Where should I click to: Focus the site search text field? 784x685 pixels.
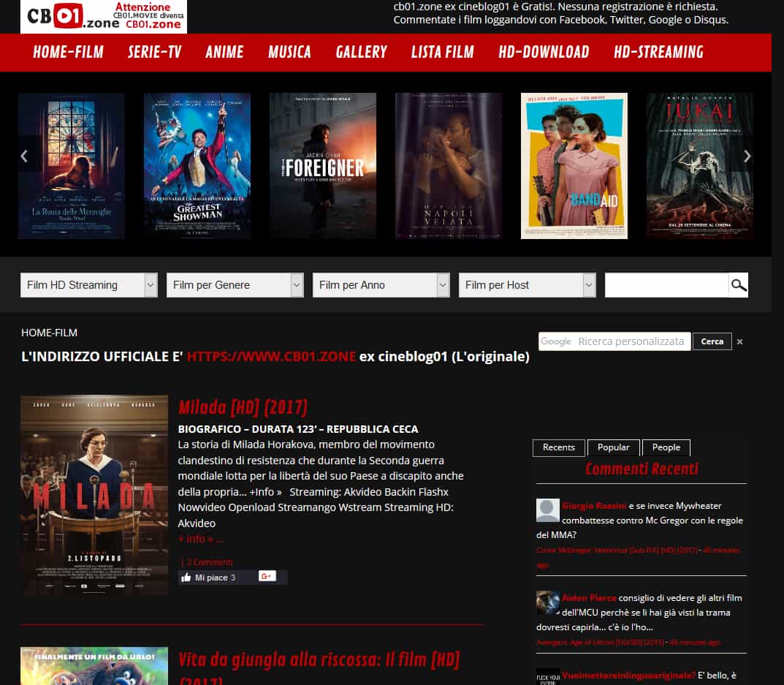coord(666,285)
